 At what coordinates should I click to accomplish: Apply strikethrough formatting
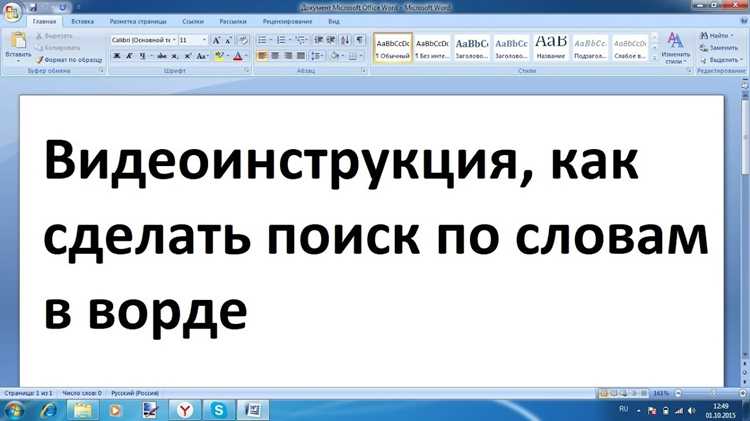(x=162, y=56)
